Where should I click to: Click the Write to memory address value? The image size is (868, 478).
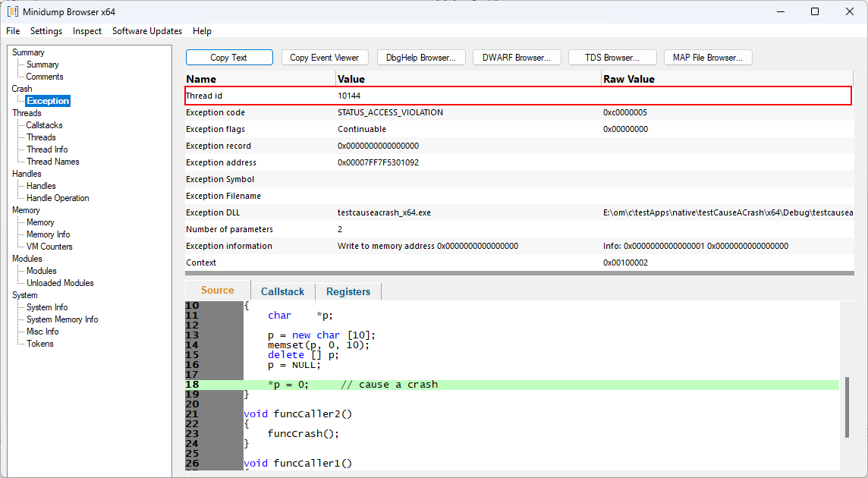click(x=428, y=246)
